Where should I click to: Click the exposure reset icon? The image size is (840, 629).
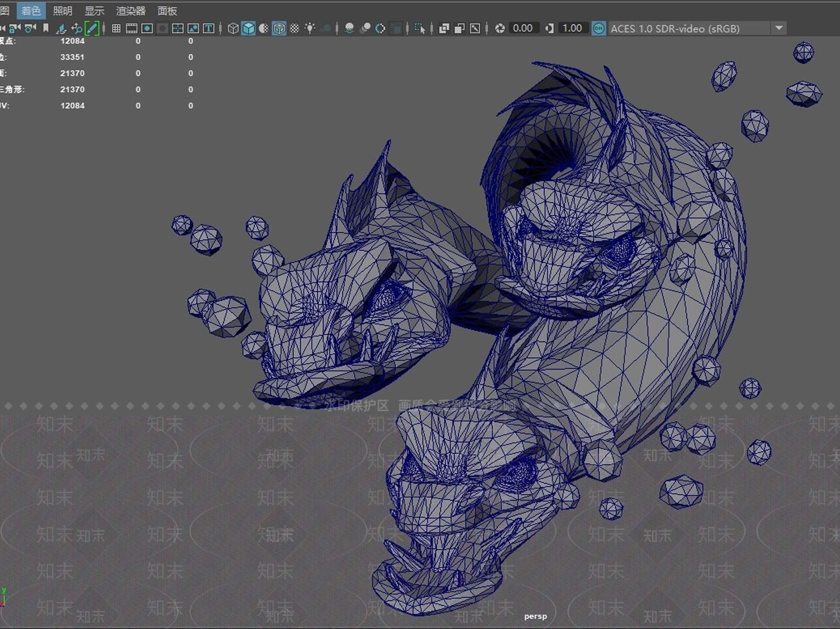click(500, 28)
